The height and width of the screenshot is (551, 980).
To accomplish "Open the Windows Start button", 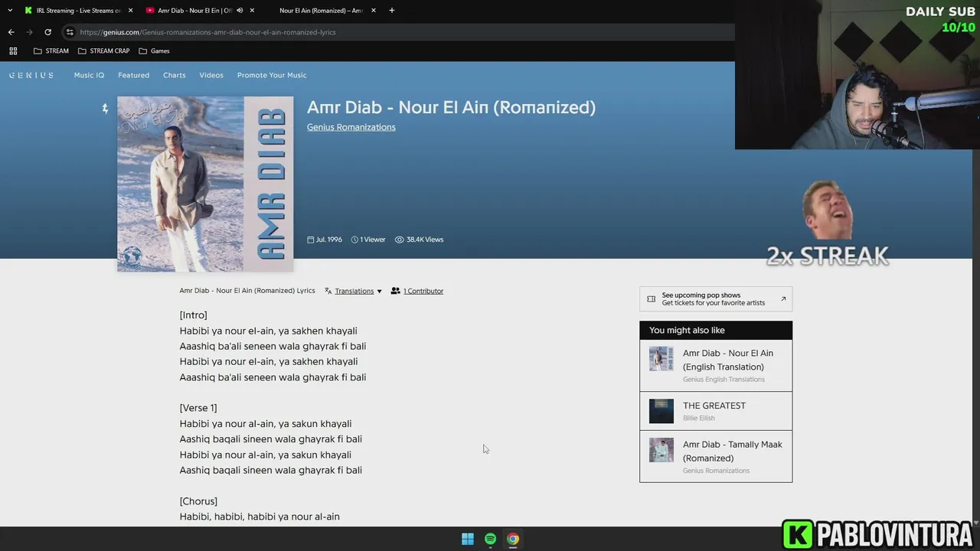I will click(x=468, y=539).
